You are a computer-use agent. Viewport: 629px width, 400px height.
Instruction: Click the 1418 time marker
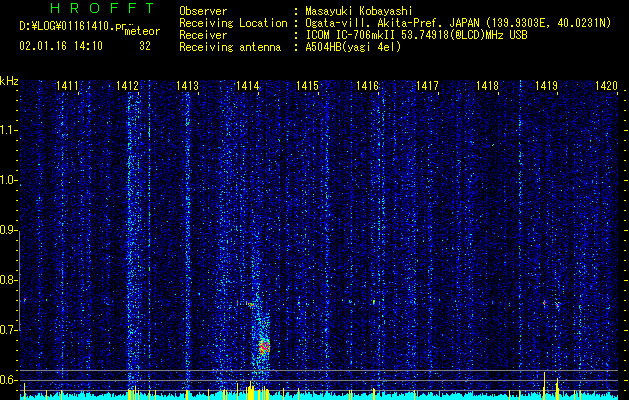[x=487, y=86]
